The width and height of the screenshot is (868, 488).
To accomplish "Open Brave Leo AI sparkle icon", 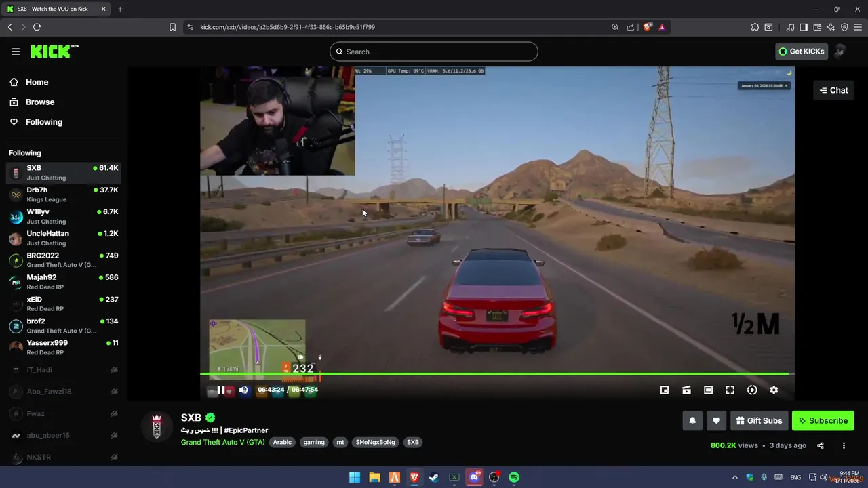I will click(831, 27).
